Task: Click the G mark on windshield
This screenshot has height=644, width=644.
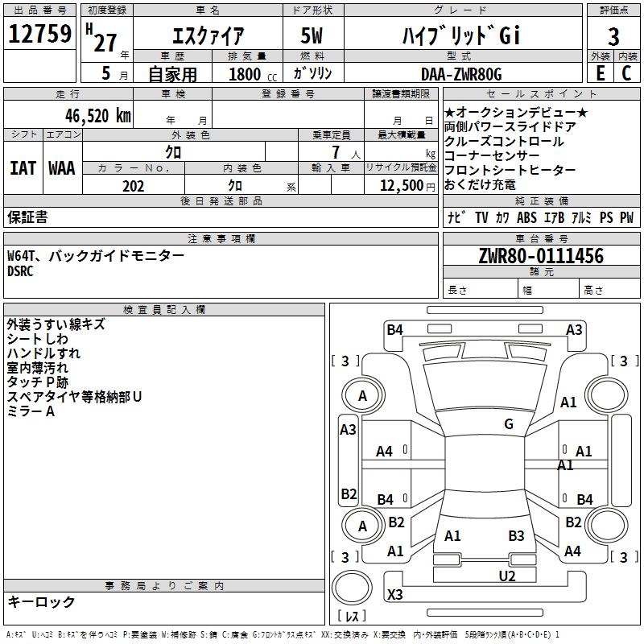Action: [509, 424]
